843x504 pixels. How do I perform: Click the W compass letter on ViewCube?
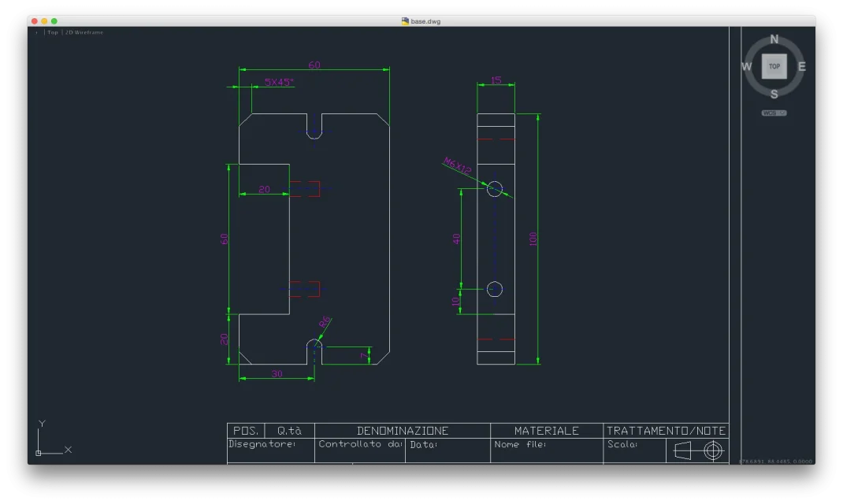point(746,67)
